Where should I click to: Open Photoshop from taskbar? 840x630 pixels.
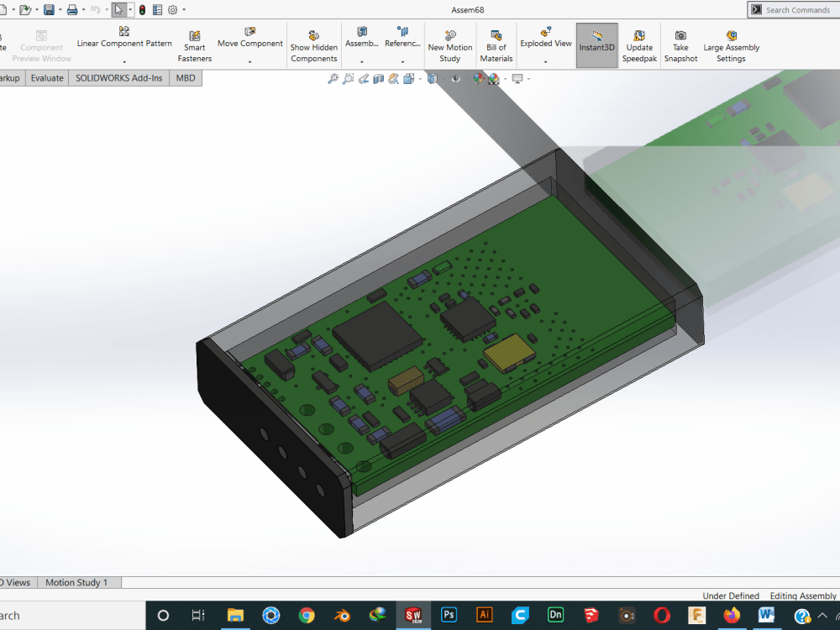(x=449, y=615)
